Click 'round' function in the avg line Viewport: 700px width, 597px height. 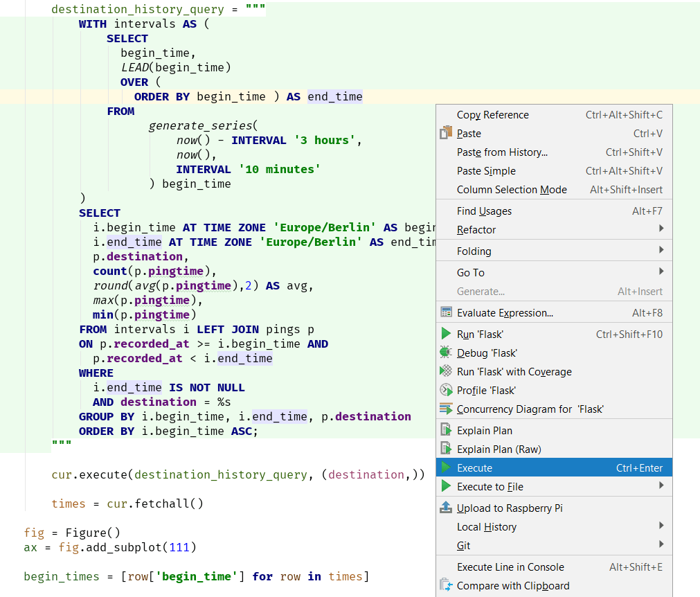point(110,286)
